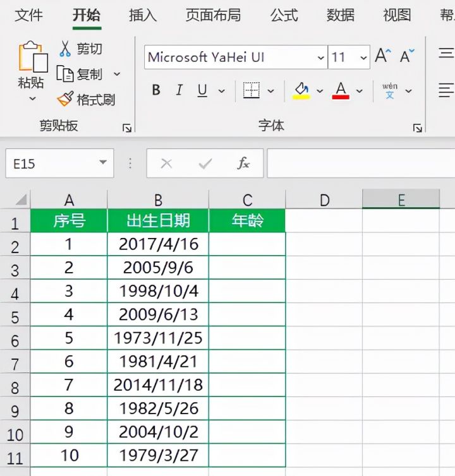Click the Cut scissors icon
Image resolution: width=455 pixels, height=476 pixels.
click(x=65, y=49)
